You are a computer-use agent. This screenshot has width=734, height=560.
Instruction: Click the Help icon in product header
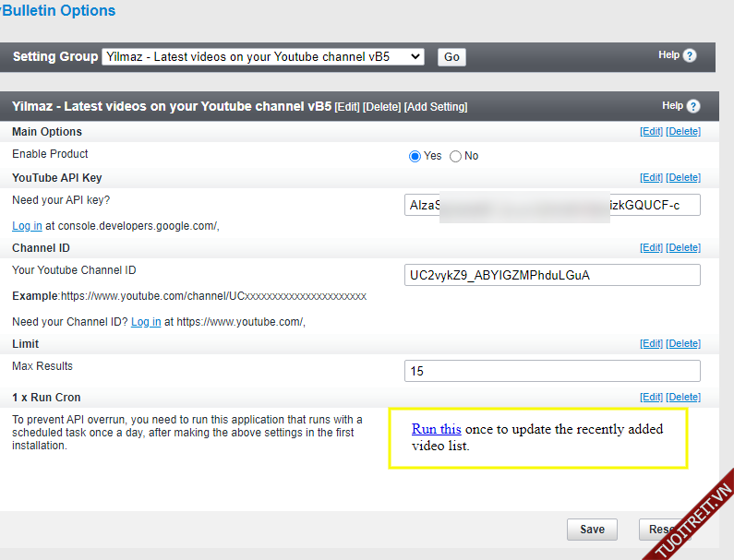(693, 106)
